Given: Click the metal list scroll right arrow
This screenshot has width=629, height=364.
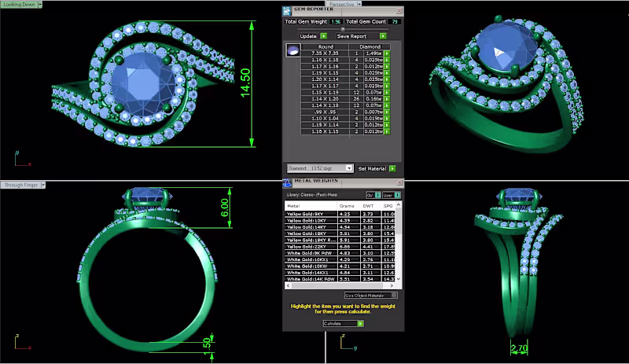Looking at the screenshot, I should point(392,285).
